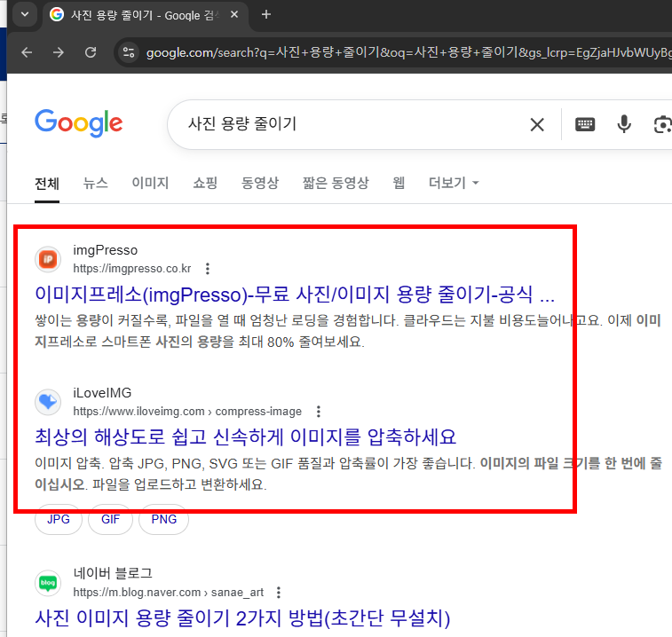This screenshot has width=672, height=637.
Task: Switch to the 웹 tab
Action: (399, 183)
